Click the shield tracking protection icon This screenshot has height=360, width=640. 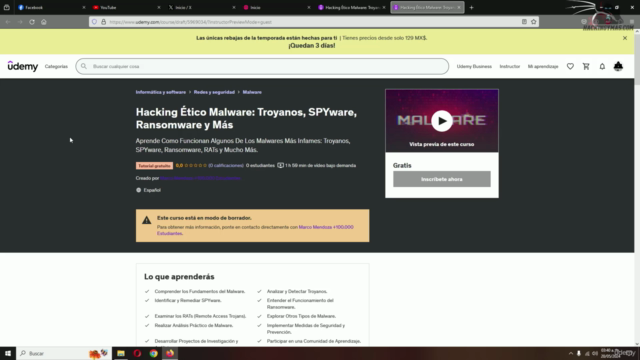coord(94,22)
